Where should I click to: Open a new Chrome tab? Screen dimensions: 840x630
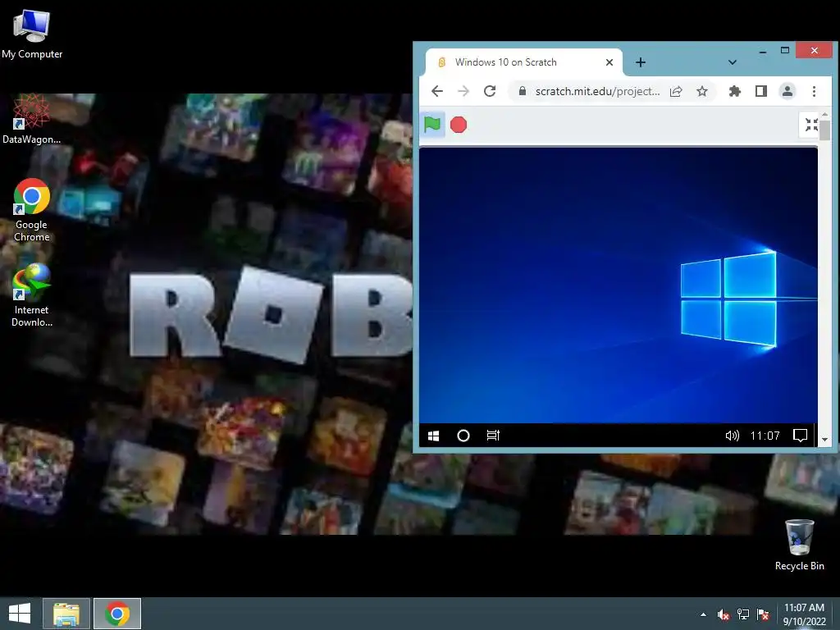(641, 62)
